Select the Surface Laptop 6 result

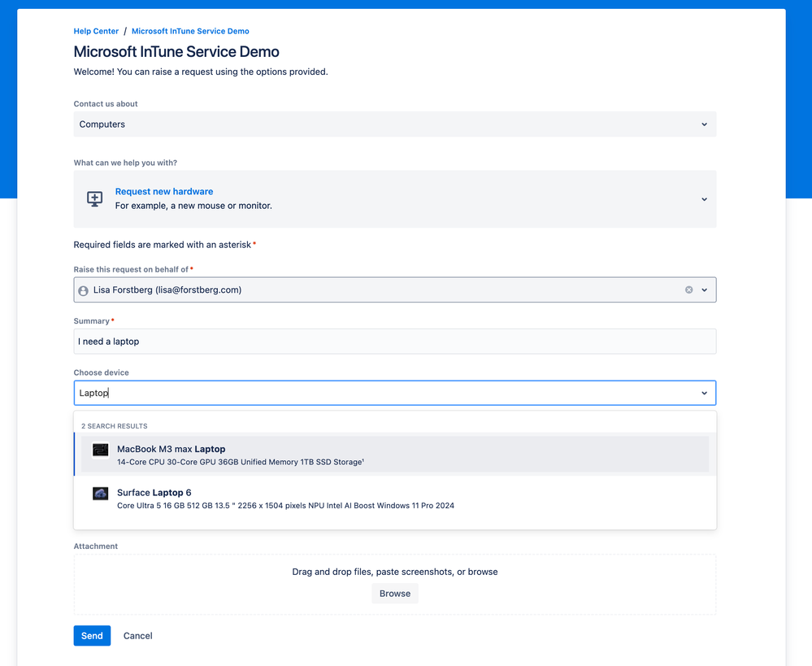click(325, 498)
